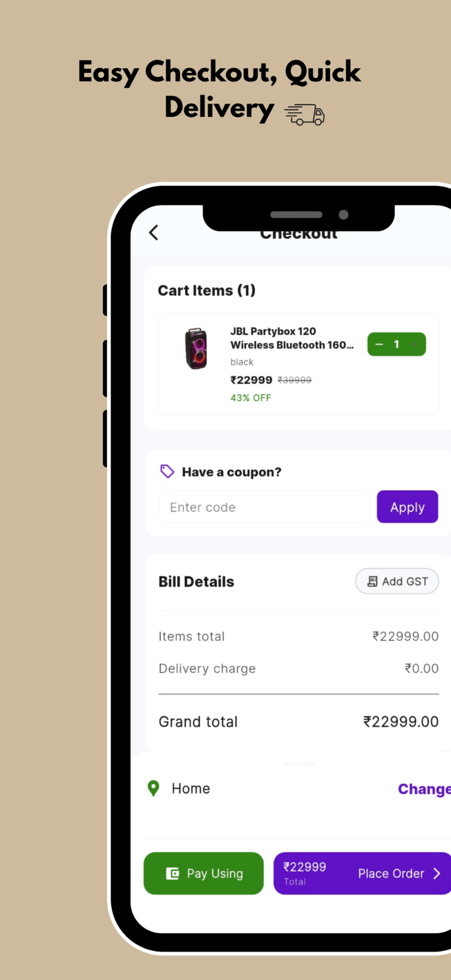451x980 pixels.
Task: Tap the green location pin icon
Action: point(153,789)
